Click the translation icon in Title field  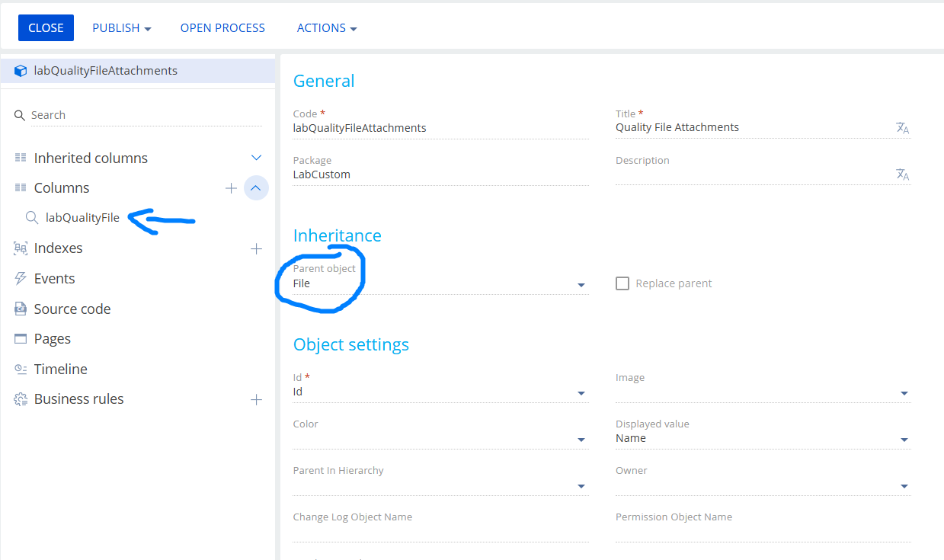point(903,128)
